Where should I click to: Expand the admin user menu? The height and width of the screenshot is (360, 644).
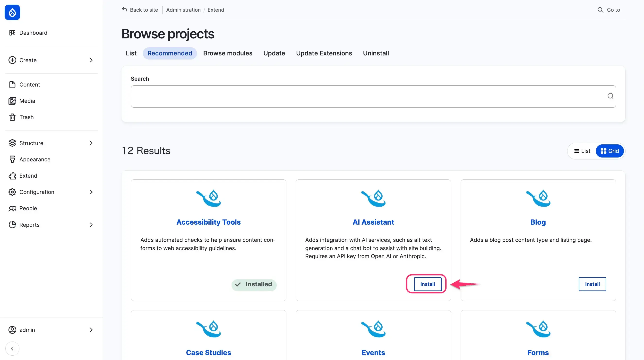point(91,330)
